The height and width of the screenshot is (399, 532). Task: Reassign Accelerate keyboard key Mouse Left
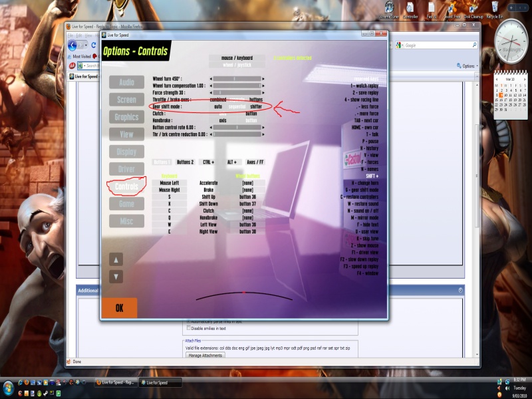click(x=170, y=183)
